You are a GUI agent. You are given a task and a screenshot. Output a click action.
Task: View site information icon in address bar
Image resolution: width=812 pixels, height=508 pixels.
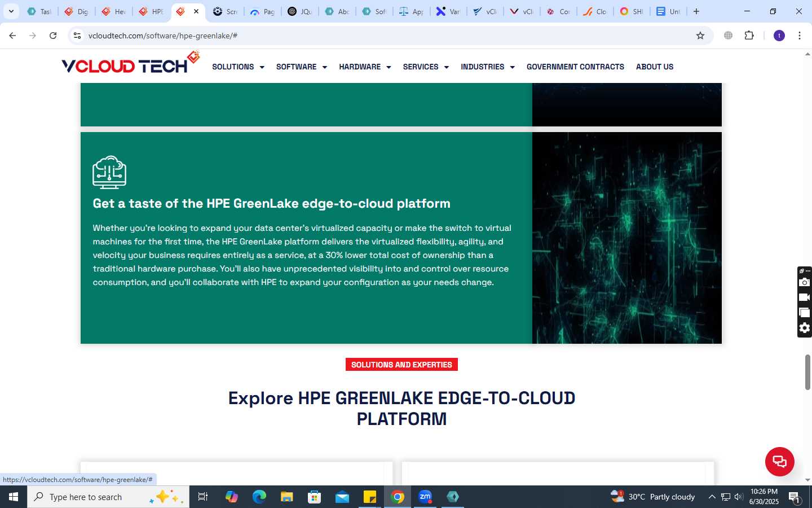pos(77,36)
